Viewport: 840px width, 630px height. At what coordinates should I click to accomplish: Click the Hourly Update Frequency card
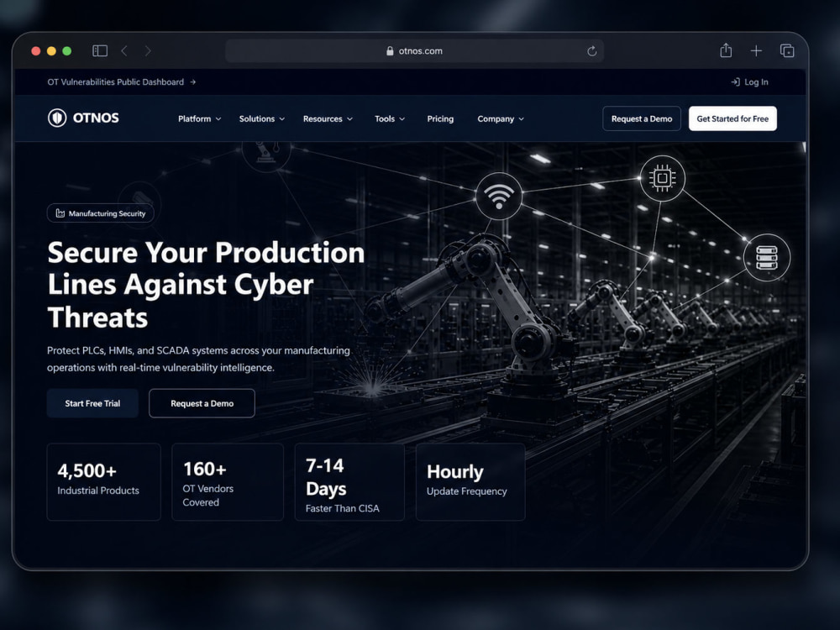470,481
